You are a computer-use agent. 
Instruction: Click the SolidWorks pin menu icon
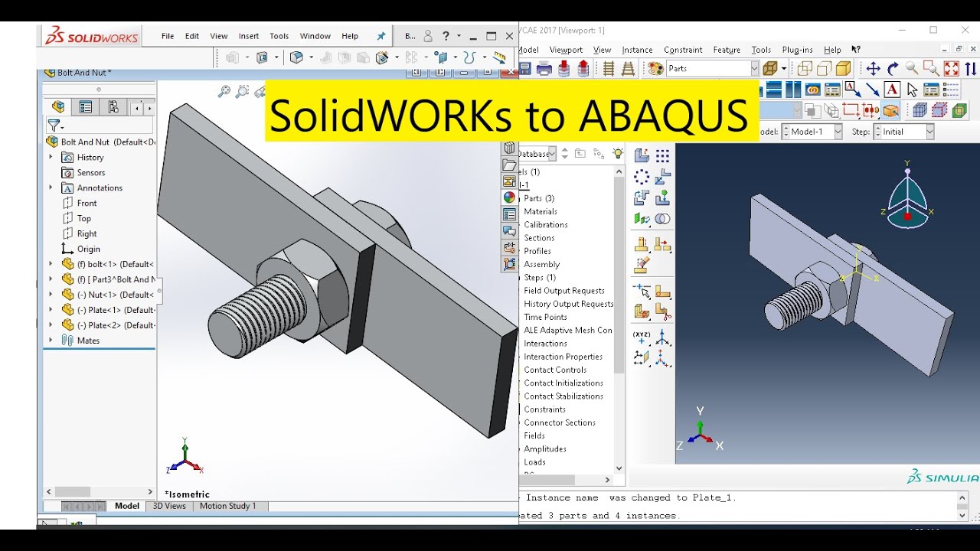(381, 36)
